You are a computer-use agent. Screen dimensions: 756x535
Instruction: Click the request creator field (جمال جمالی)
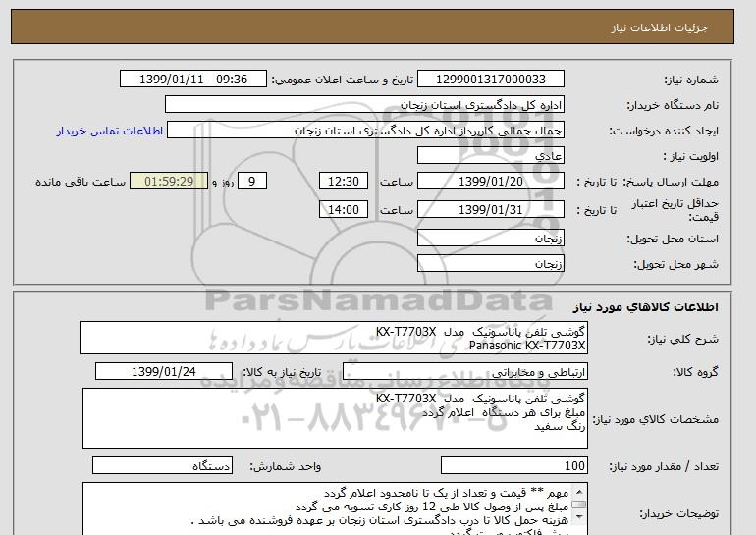coord(365,131)
